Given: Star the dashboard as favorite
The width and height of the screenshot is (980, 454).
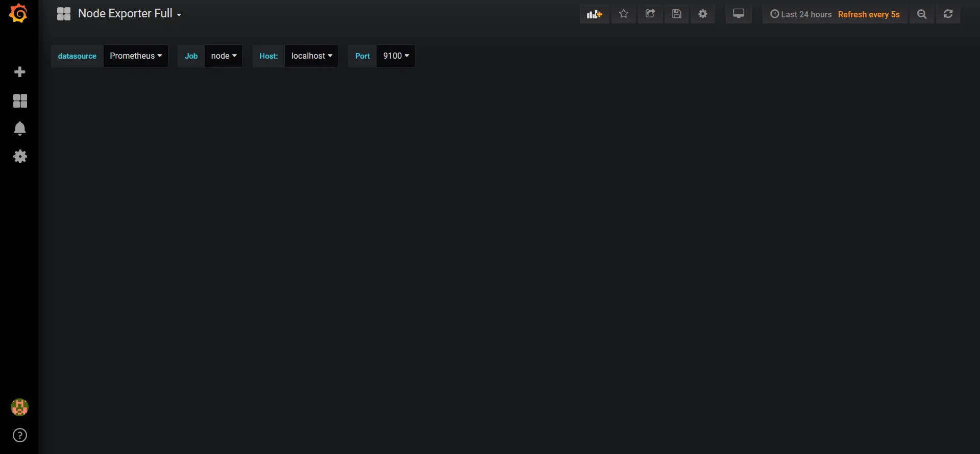Looking at the screenshot, I should pyautogui.click(x=623, y=14).
